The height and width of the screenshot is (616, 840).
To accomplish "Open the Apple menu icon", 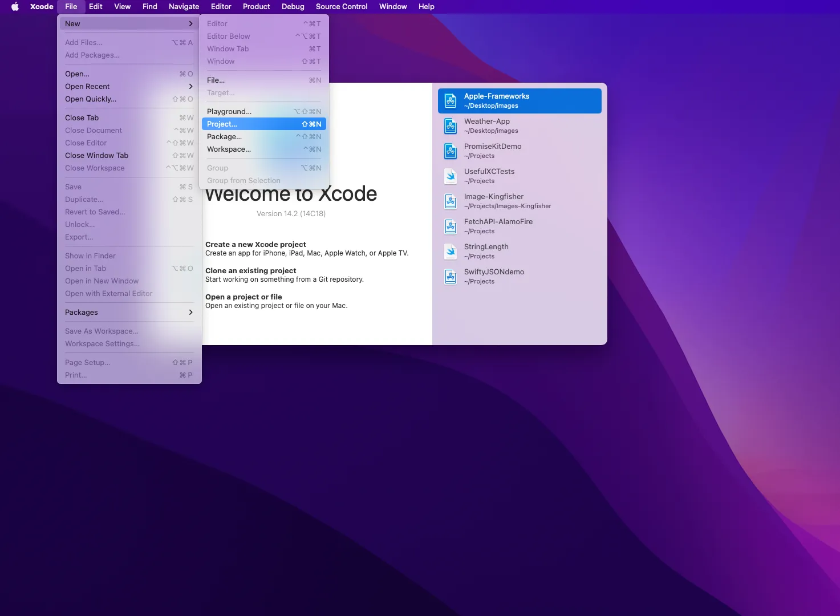I will (x=15, y=7).
